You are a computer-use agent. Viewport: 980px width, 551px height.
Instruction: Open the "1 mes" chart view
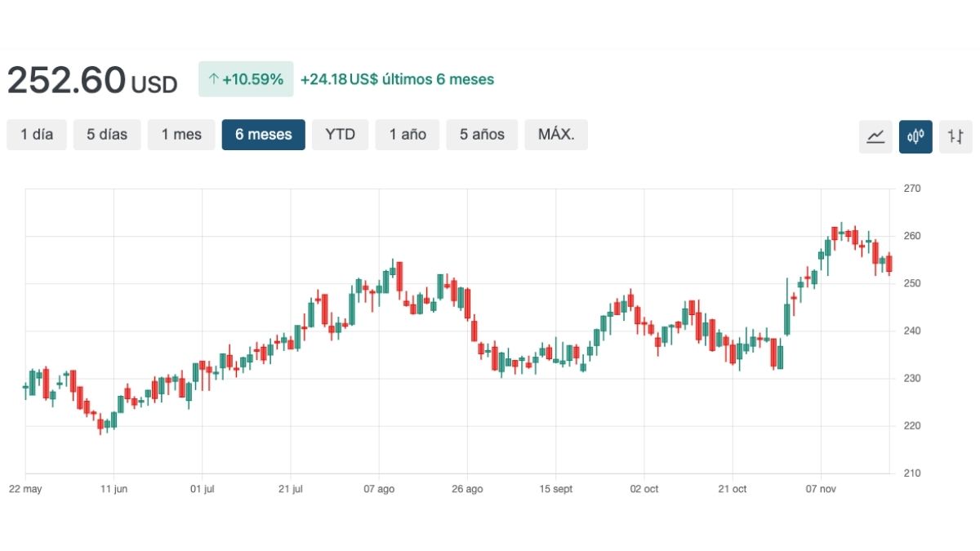click(181, 135)
